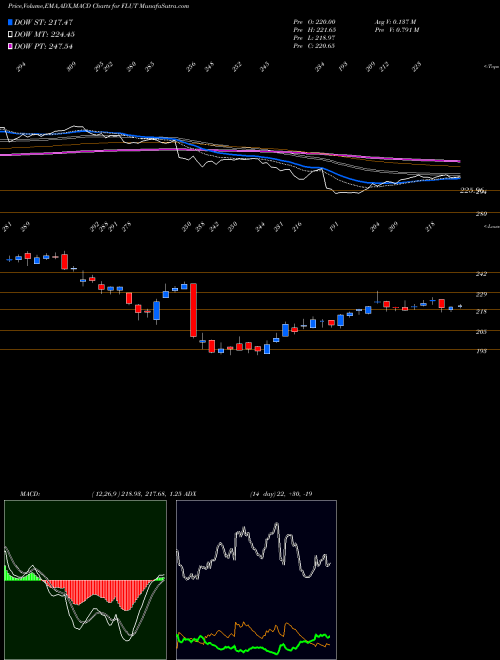The width and height of the screenshot is (500, 660).
Task: Select the 'DOW PT: 247.54' legend text
Action: (x=43, y=46)
